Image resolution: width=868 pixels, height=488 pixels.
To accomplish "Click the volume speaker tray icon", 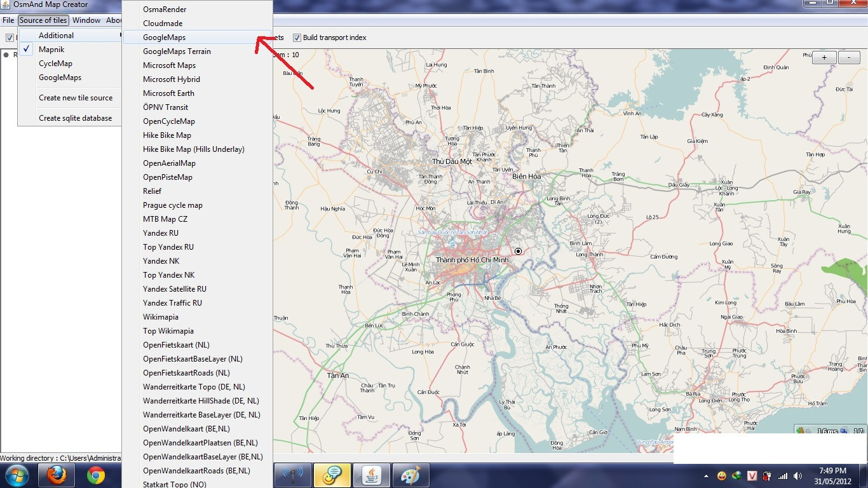I will point(798,475).
